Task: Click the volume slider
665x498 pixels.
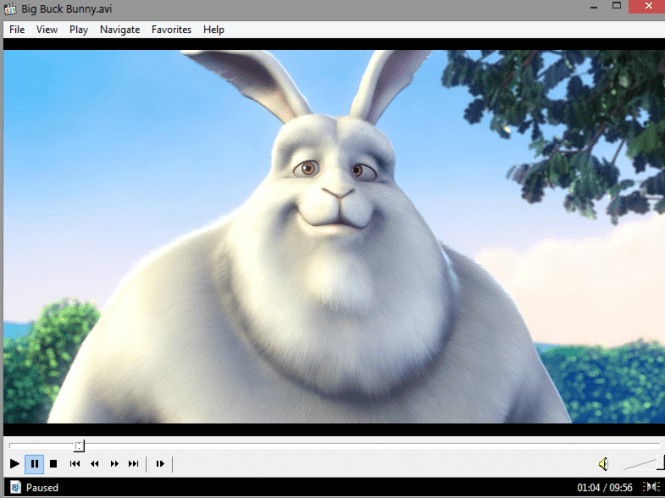Action: click(x=643, y=464)
